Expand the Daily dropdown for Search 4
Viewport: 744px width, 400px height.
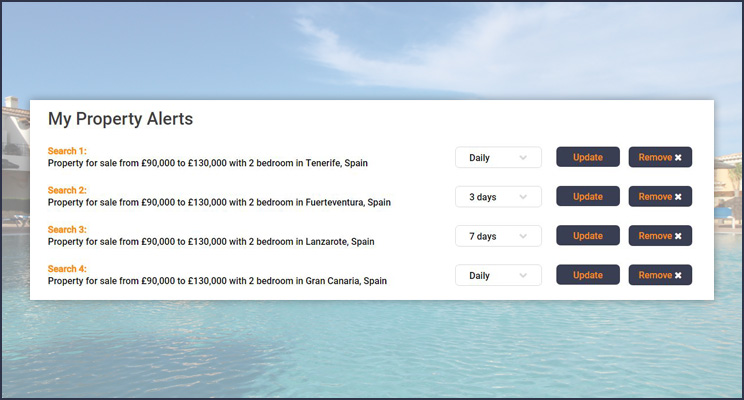(498, 275)
